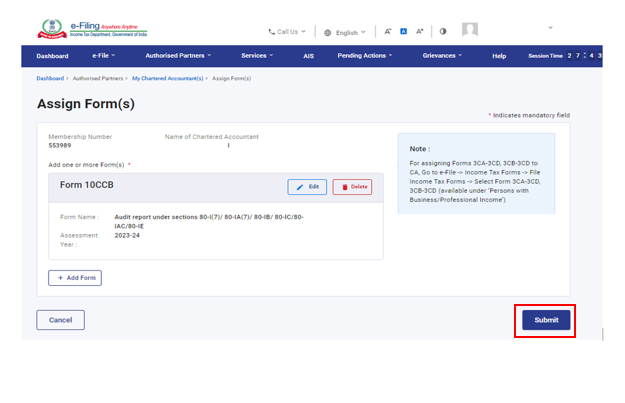Click the user profile avatar
This screenshot has height=403, width=625.
(x=470, y=30)
